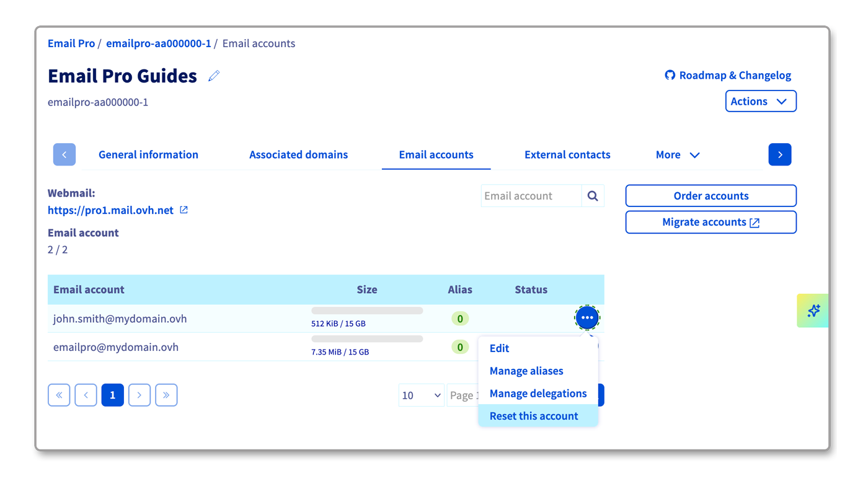Click the previous page single arrow
The width and height of the screenshot is (868, 486).
tap(86, 395)
